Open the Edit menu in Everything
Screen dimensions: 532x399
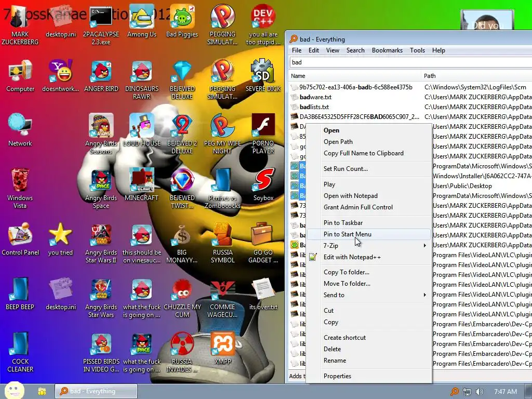pyautogui.click(x=313, y=50)
